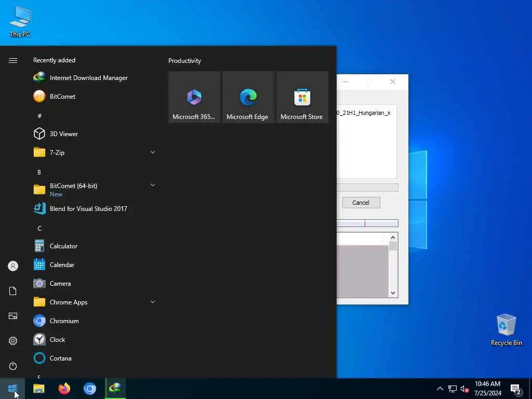532x399 pixels.
Task: Expand the 7-Zip folder chevron
Action: (x=153, y=152)
